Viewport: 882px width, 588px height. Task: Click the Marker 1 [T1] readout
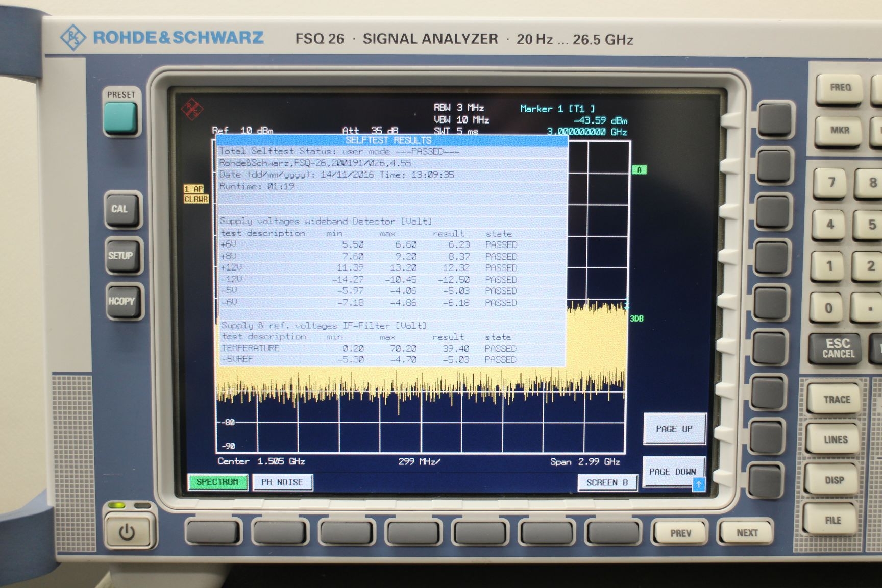click(x=557, y=109)
